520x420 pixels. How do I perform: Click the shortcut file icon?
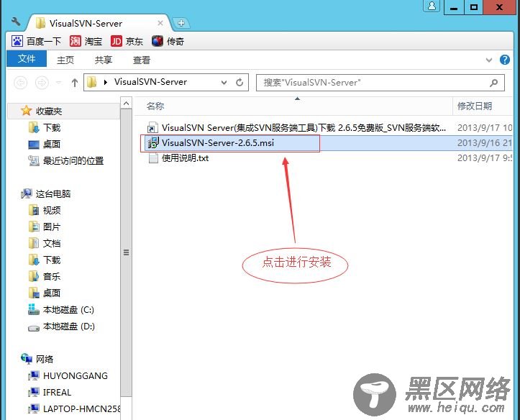[152, 128]
